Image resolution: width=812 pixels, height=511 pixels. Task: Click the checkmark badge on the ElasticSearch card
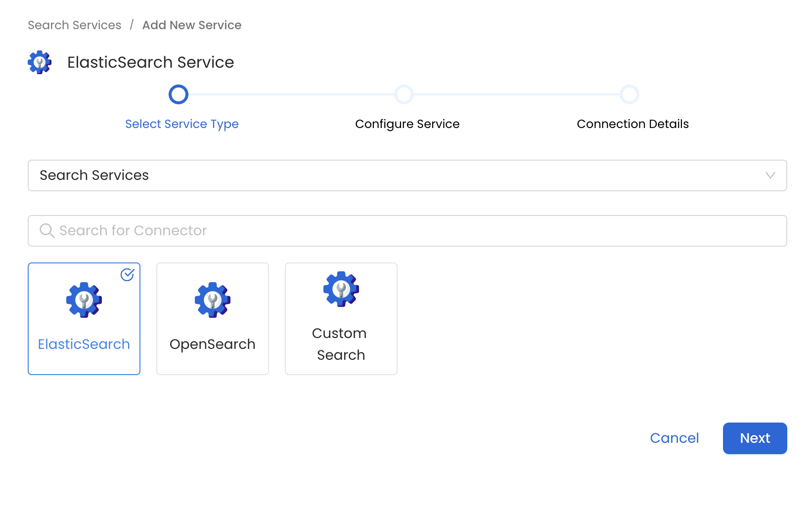[x=127, y=275]
